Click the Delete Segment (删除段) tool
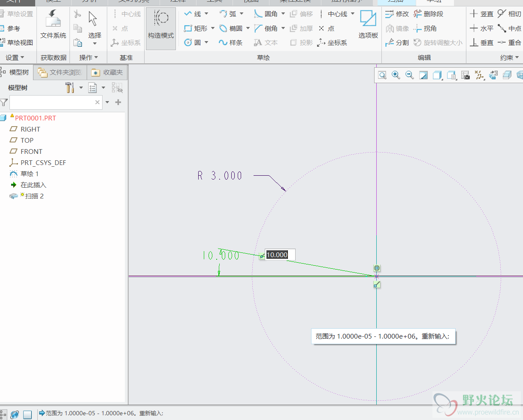 [x=428, y=14]
